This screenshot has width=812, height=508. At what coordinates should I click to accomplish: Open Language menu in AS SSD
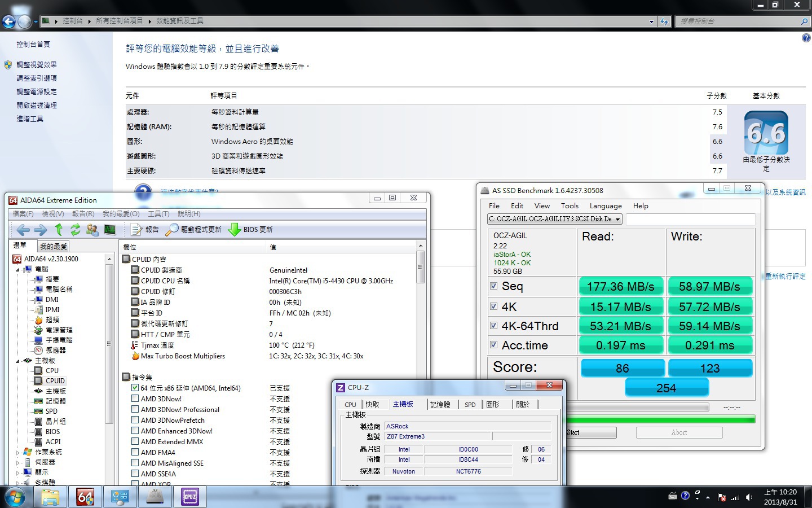(x=606, y=206)
